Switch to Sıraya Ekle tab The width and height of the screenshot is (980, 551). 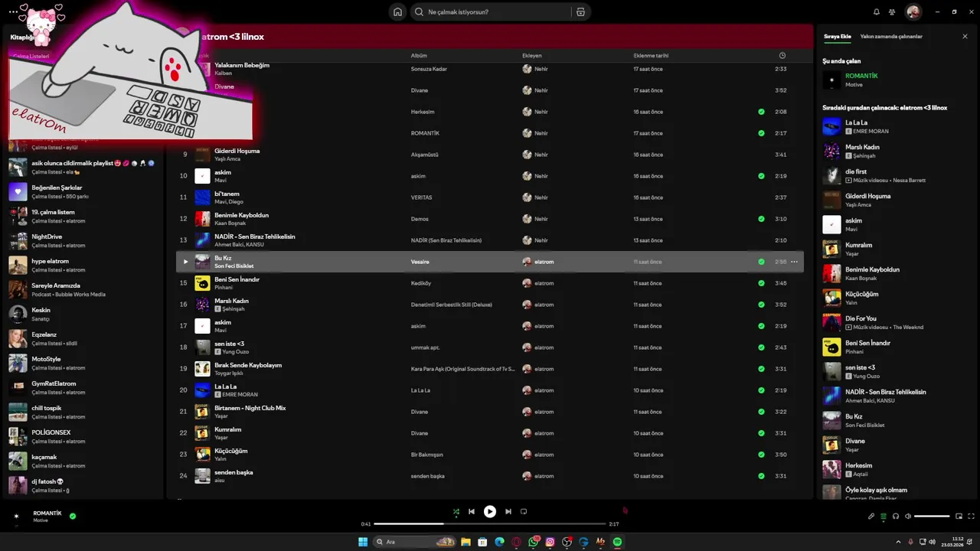tap(837, 37)
